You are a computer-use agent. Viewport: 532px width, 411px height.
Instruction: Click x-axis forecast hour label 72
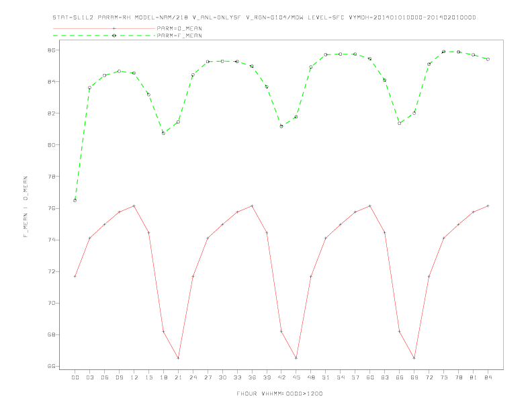click(x=429, y=377)
